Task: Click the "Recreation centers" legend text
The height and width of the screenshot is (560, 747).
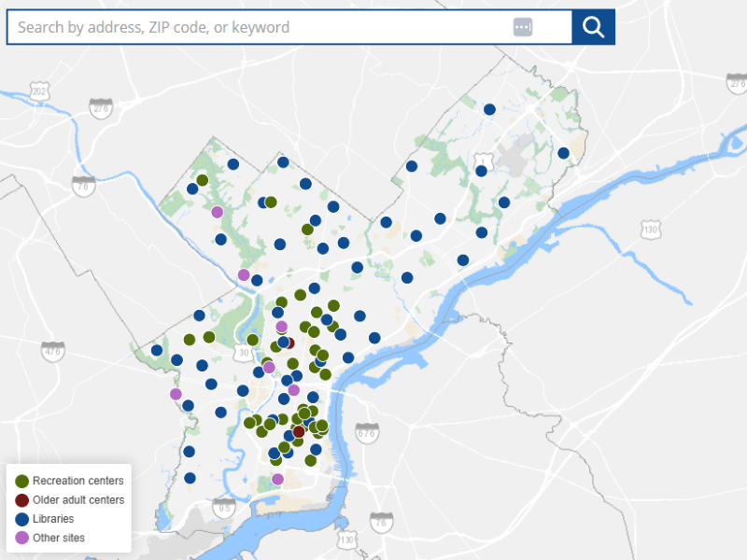Action: 78,481
